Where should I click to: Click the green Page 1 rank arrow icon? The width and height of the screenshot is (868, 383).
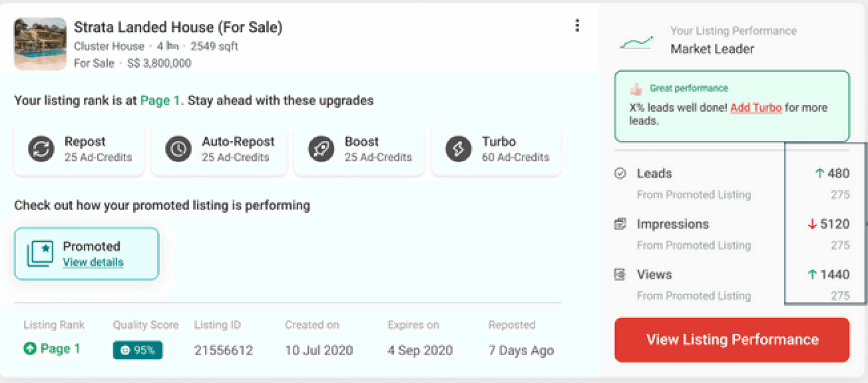(29, 349)
